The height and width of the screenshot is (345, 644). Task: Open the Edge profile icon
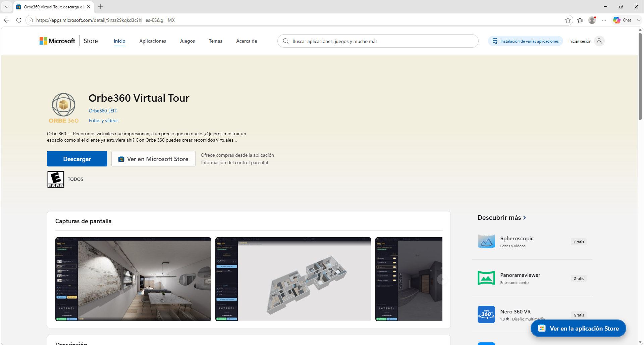pos(592,20)
